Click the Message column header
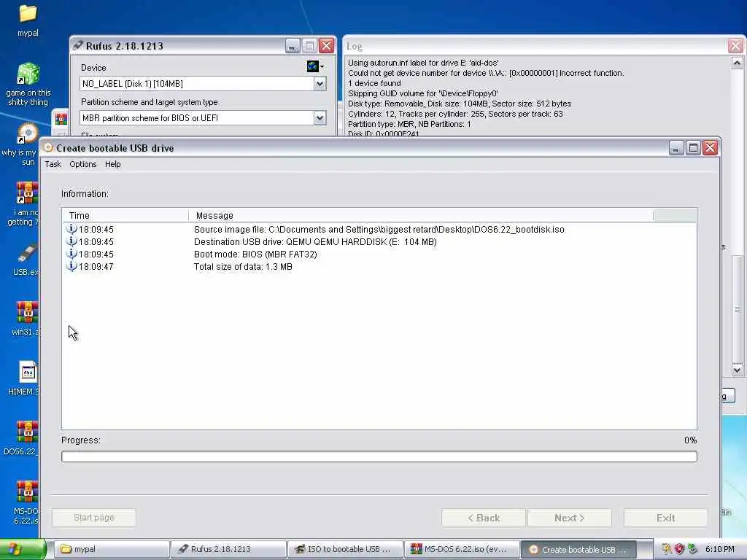This screenshot has height=560, width=747. [421, 216]
